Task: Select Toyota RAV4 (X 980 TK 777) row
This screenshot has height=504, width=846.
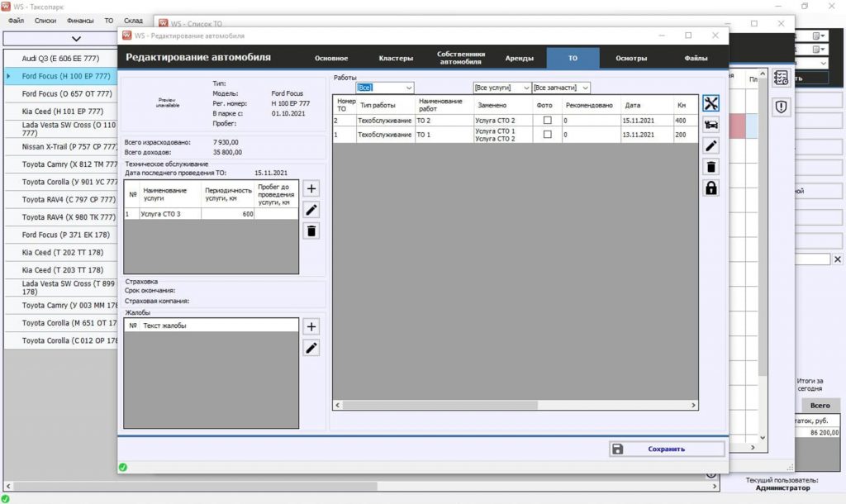Action: pos(60,217)
